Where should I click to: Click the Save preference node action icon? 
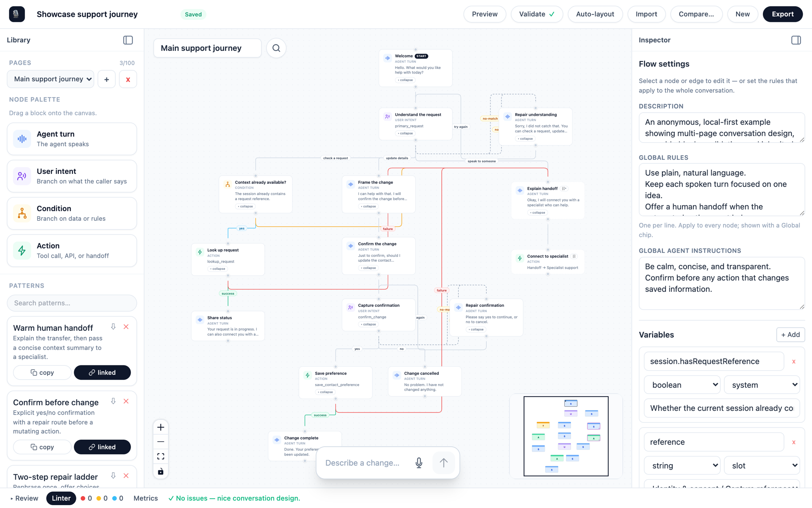[307, 376]
